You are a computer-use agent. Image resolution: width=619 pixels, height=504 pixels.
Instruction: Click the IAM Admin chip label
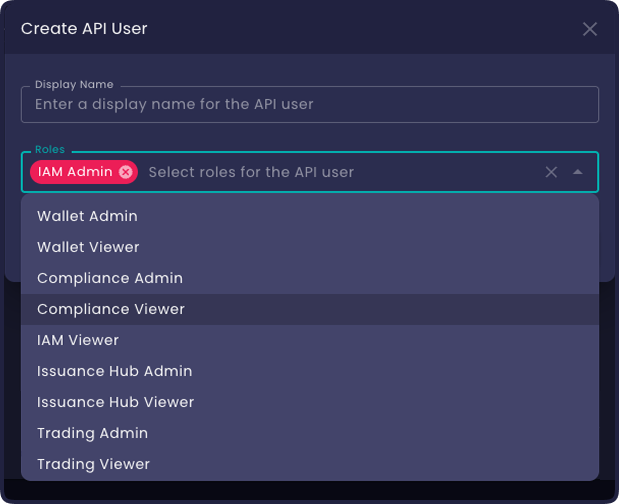click(x=75, y=172)
